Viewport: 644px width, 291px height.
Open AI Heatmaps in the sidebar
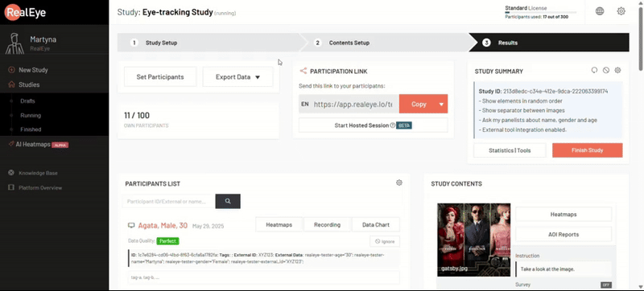pos(32,145)
